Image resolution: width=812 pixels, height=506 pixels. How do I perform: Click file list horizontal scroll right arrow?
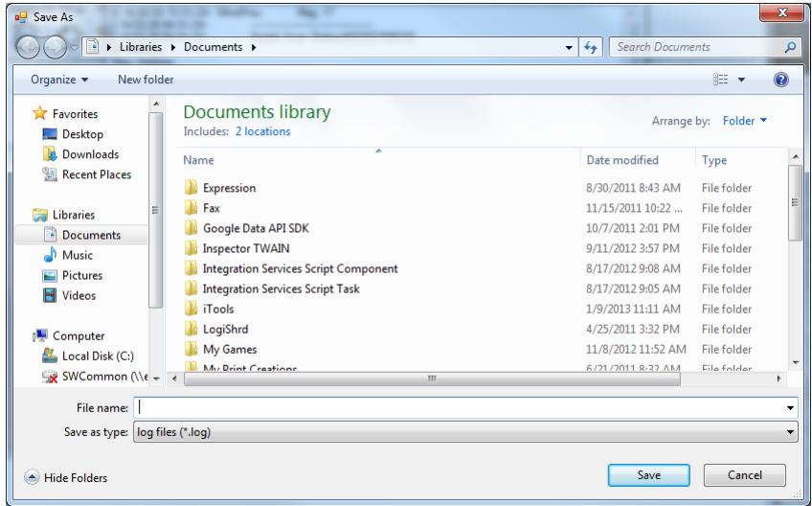pyautogui.click(x=778, y=379)
